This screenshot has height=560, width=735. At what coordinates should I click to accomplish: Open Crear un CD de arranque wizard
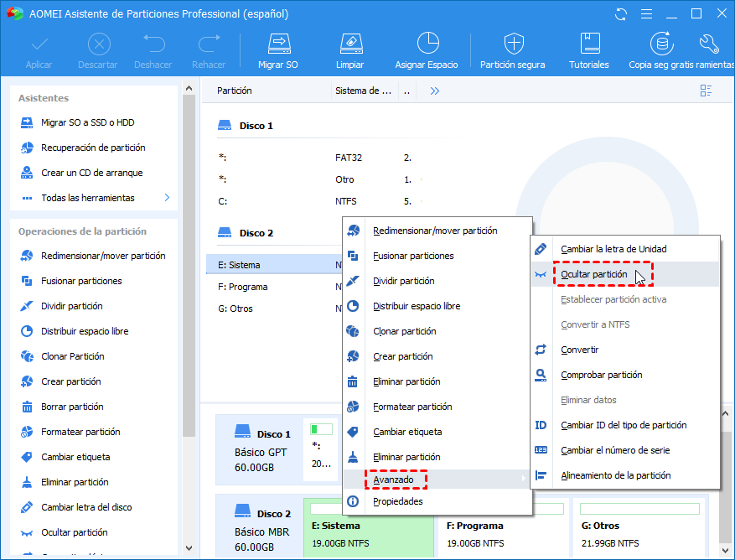(92, 173)
